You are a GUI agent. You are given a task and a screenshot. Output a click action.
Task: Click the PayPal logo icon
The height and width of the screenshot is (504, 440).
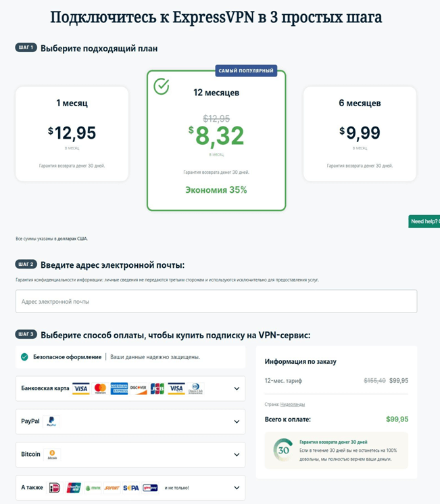point(51,421)
